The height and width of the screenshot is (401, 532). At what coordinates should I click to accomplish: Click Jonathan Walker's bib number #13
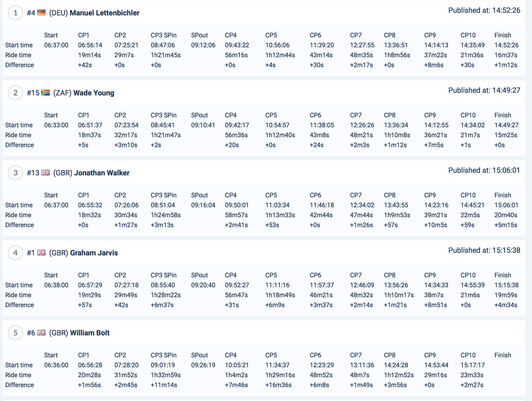33,173
